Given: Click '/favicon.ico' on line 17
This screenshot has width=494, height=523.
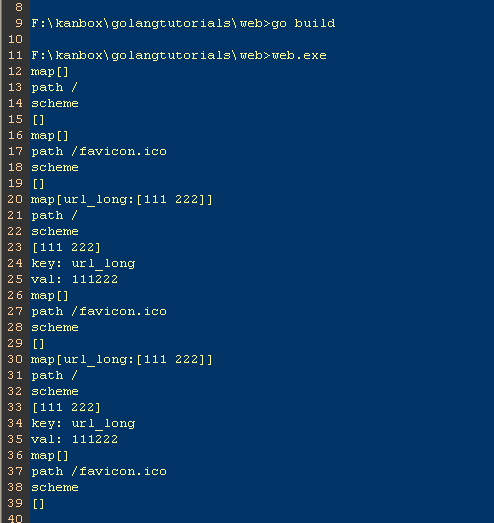Looking at the screenshot, I should click(119, 151).
